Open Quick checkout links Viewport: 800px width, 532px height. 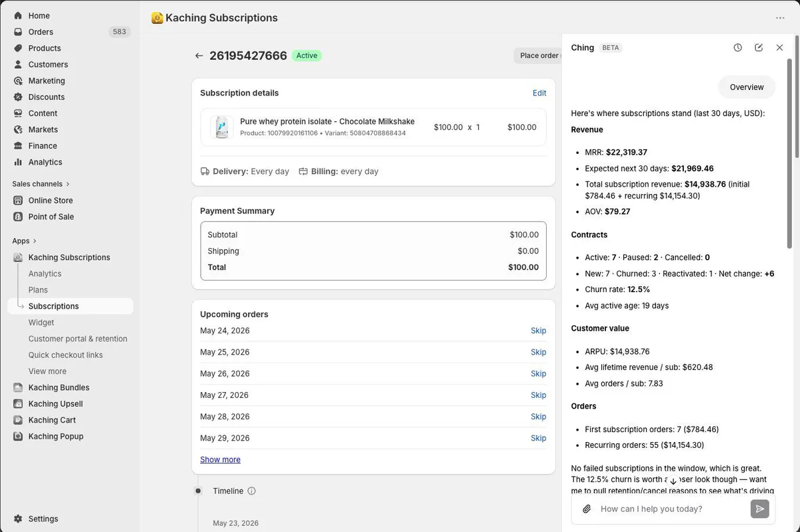click(65, 355)
